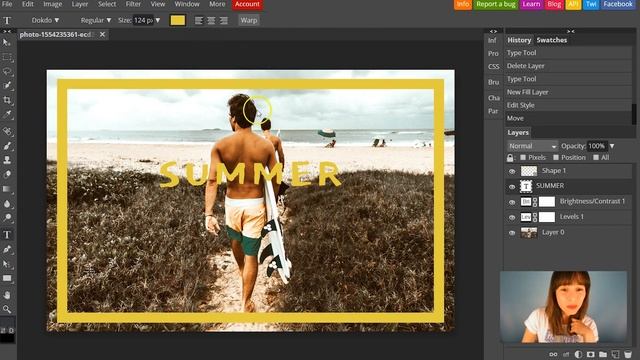This screenshot has height=360, width=640.
Task: Add a new adjustment layer
Action: point(578,354)
